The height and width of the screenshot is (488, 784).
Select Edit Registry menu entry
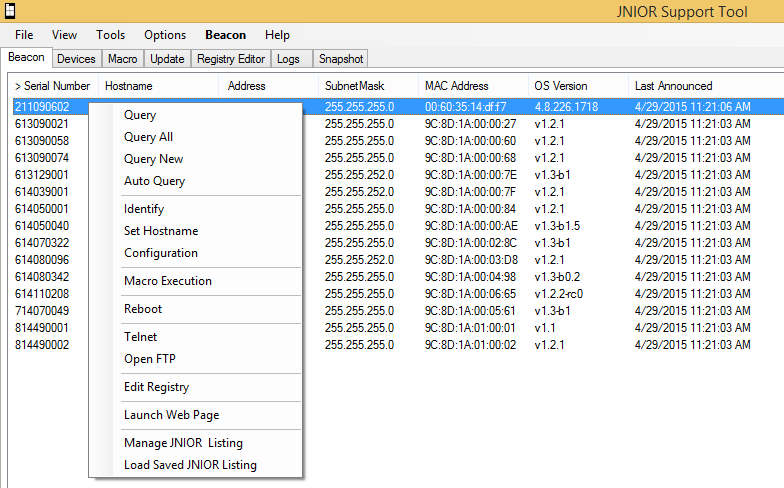tap(196, 387)
